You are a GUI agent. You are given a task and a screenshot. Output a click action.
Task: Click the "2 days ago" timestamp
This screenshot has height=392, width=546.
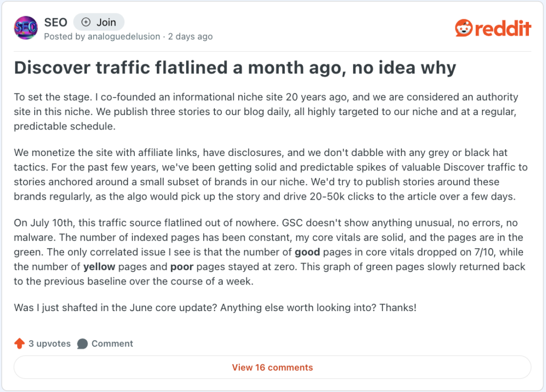click(190, 37)
